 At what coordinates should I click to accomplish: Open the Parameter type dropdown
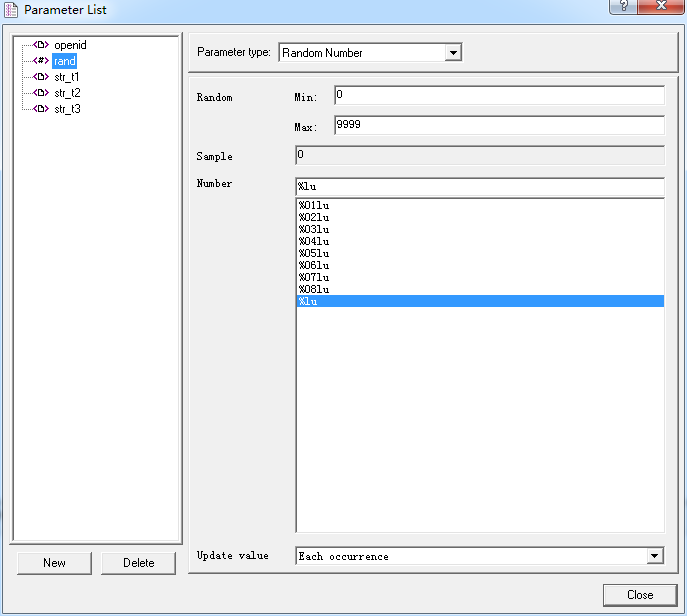pyautogui.click(x=453, y=53)
